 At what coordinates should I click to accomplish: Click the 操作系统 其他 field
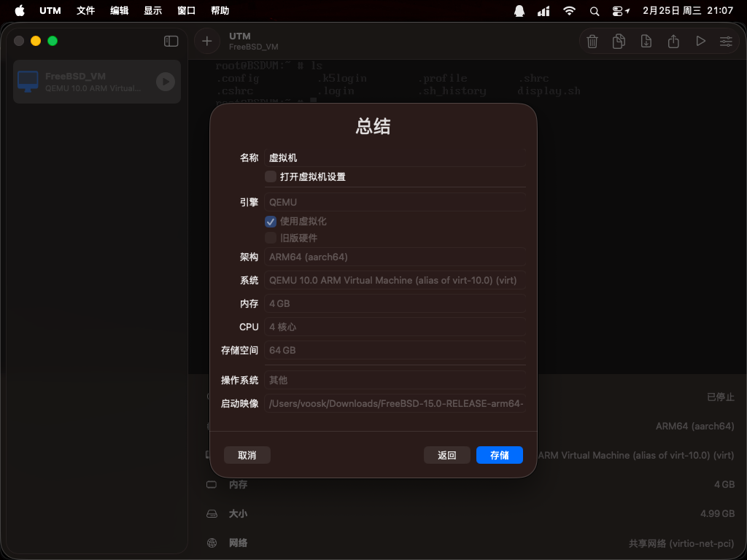[395, 381]
